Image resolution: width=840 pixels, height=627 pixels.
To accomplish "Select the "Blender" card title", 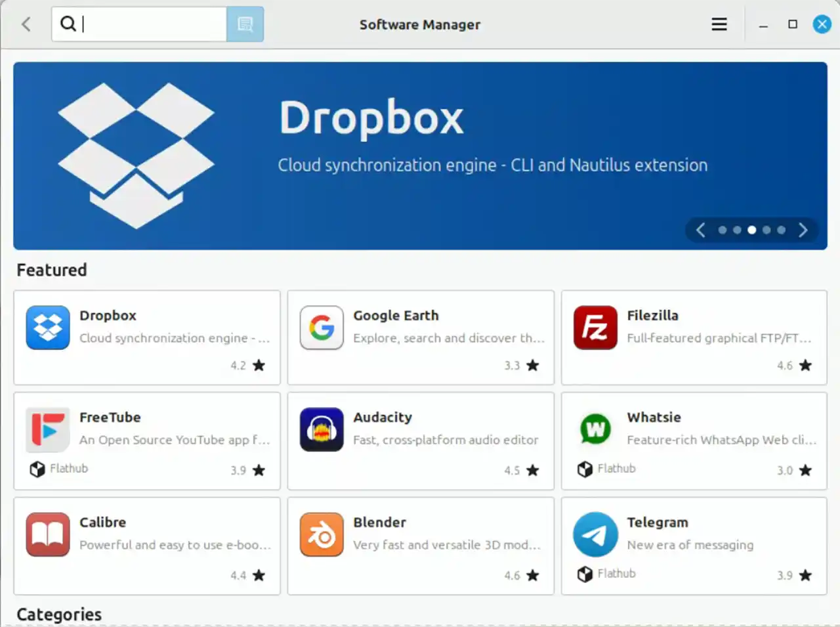I will pyautogui.click(x=379, y=522).
